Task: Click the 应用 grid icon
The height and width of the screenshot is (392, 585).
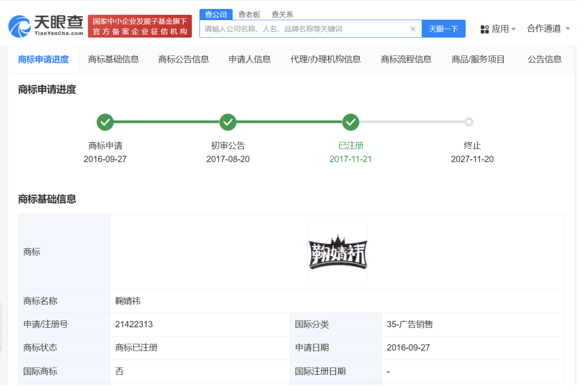Action: [x=484, y=29]
